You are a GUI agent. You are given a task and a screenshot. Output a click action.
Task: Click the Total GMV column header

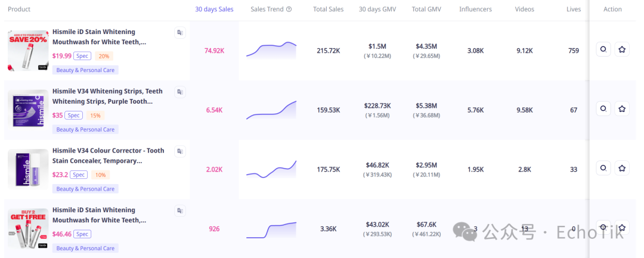click(426, 9)
